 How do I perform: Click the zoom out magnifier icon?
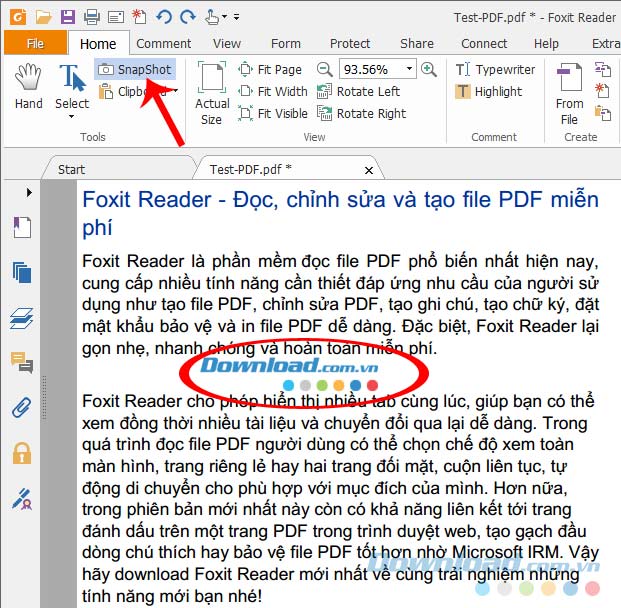click(x=324, y=69)
